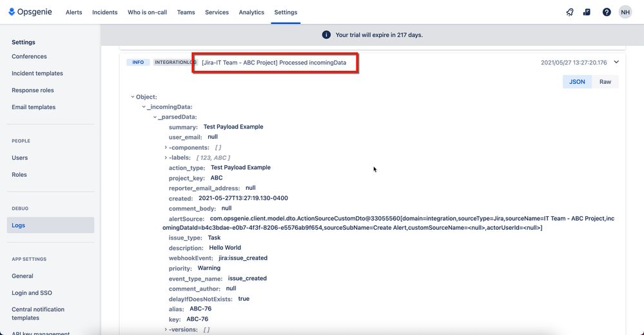This screenshot has height=335, width=644.
Task: Go to Who is on-call
Action: click(x=147, y=12)
